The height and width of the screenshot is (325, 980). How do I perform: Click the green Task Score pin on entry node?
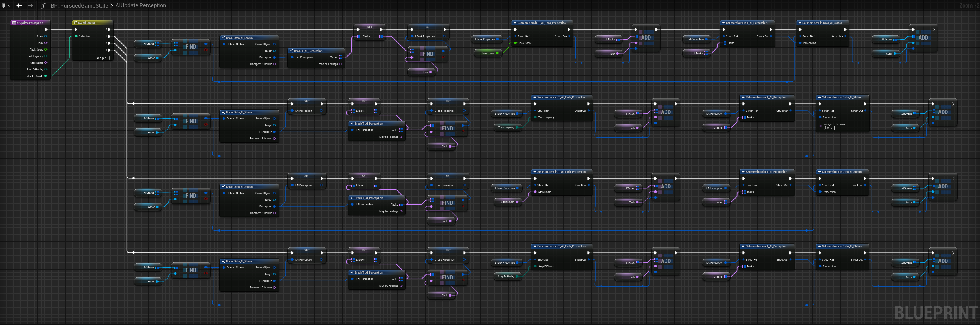click(x=46, y=50)
